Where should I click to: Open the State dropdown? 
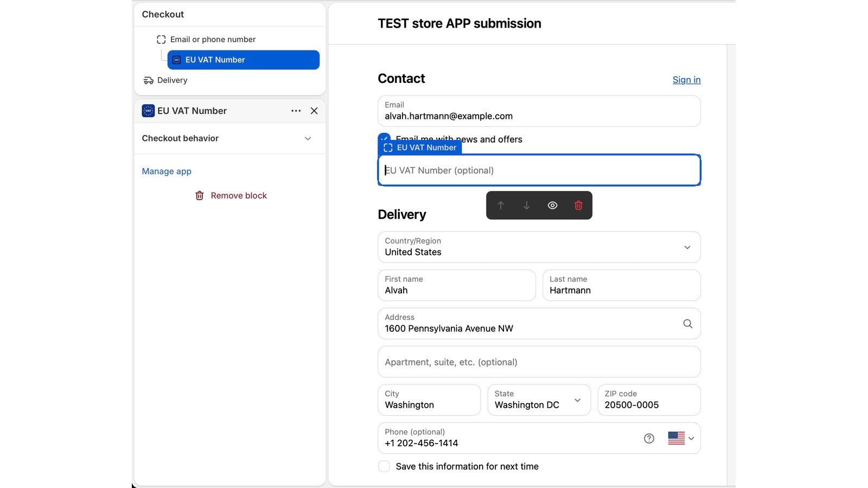point(539,400)
